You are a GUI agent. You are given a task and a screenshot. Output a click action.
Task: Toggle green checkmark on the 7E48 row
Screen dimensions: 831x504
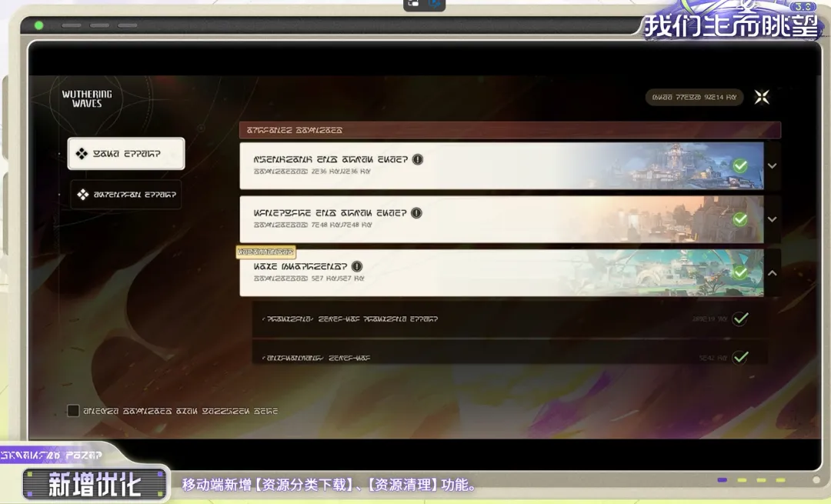click(x=740, y=219)
